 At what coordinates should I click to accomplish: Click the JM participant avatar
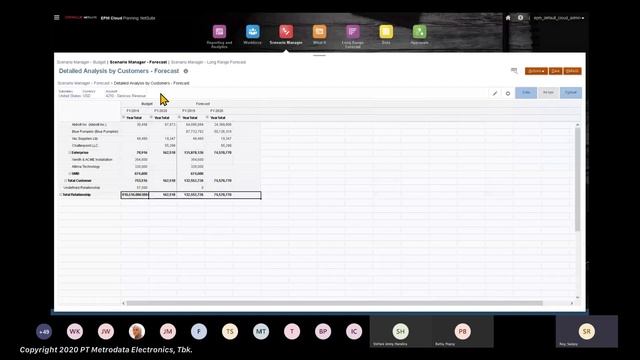(168, 331)
